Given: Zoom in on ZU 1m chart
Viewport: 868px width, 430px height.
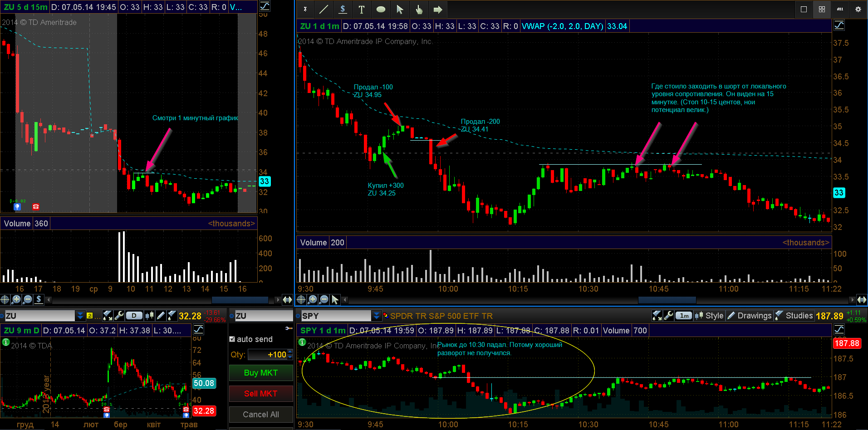Looking at the screenshot, I should point(312,299).
